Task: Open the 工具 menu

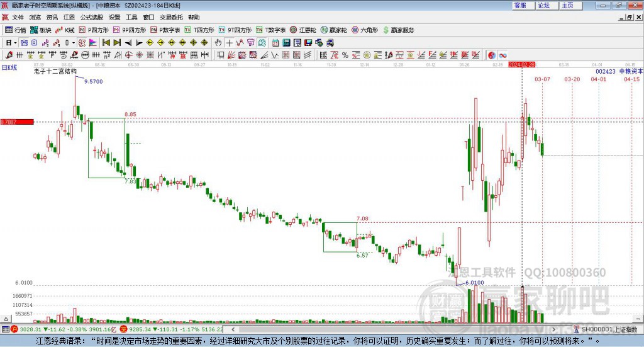Action: (131, 17)
